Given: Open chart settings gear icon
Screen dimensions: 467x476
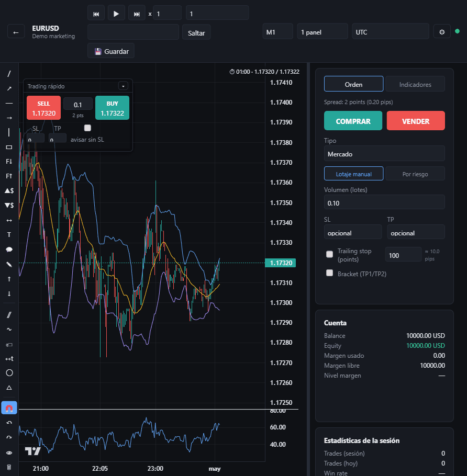Looking at the screenshot, I should [442, 32].
